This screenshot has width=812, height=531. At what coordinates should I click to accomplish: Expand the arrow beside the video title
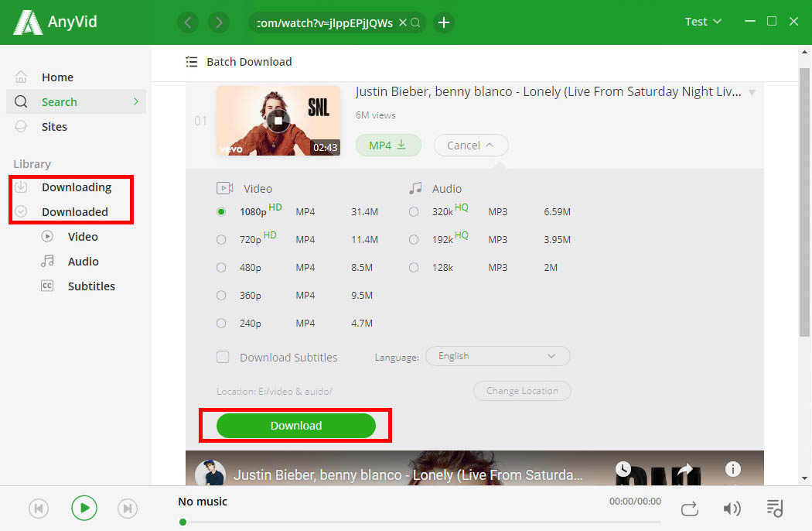[752, 93]
